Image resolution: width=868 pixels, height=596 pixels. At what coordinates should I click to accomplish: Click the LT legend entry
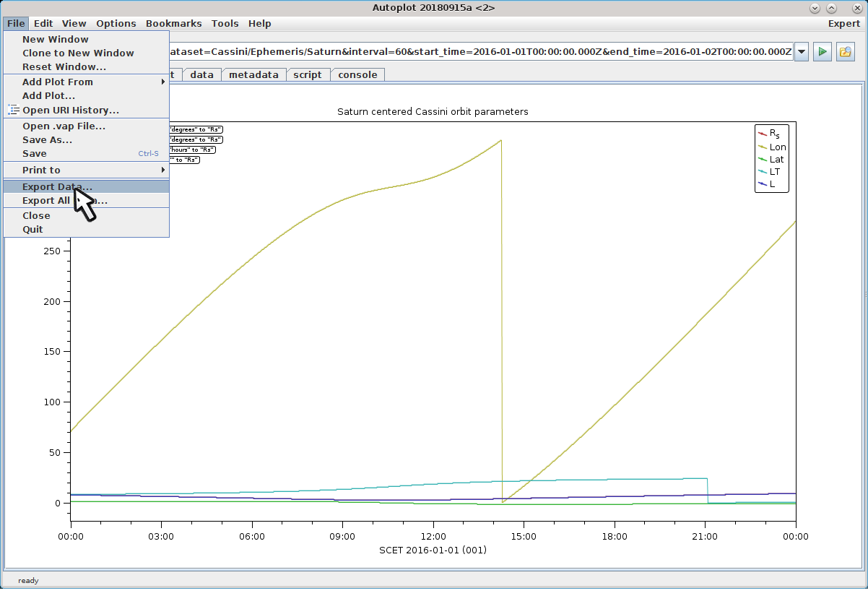click(x=774, y=172)
